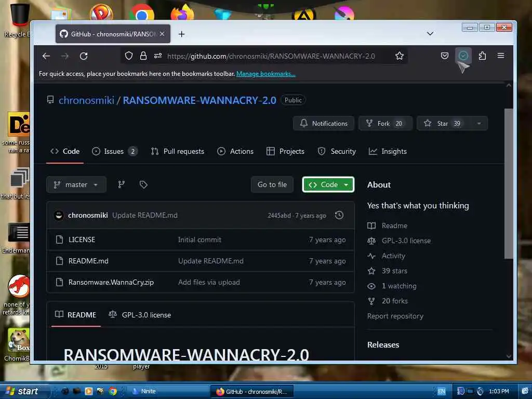Reload the GitHub page

(x=84, y=56)
